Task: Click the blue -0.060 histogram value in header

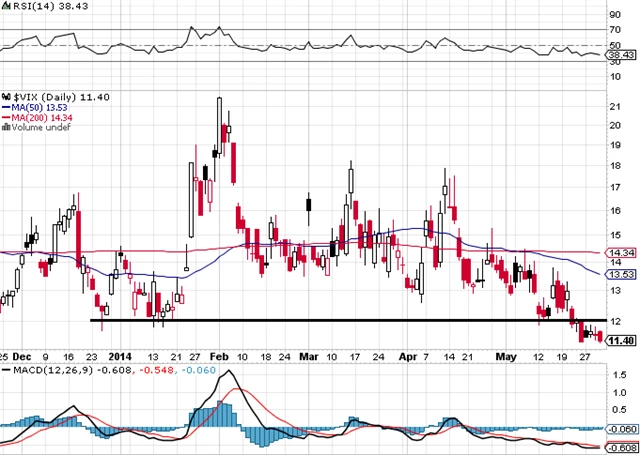Action: click(197, 371)
